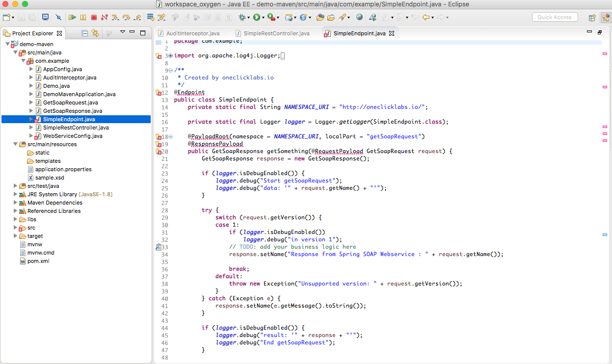Resume execution via the green play toolbar icon
This screenshot has width=612, height=364.
[x=73, y=17]
